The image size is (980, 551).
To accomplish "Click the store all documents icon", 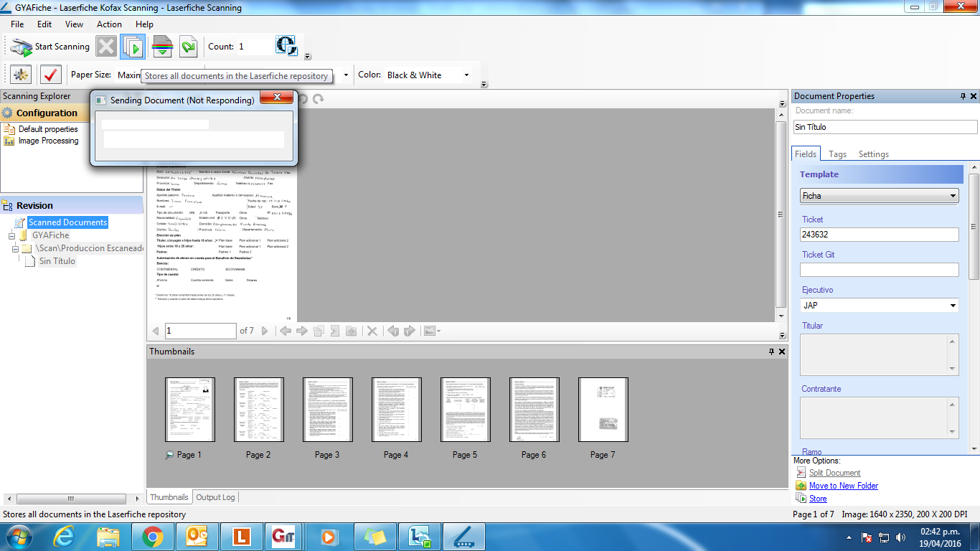I will 133,47.
